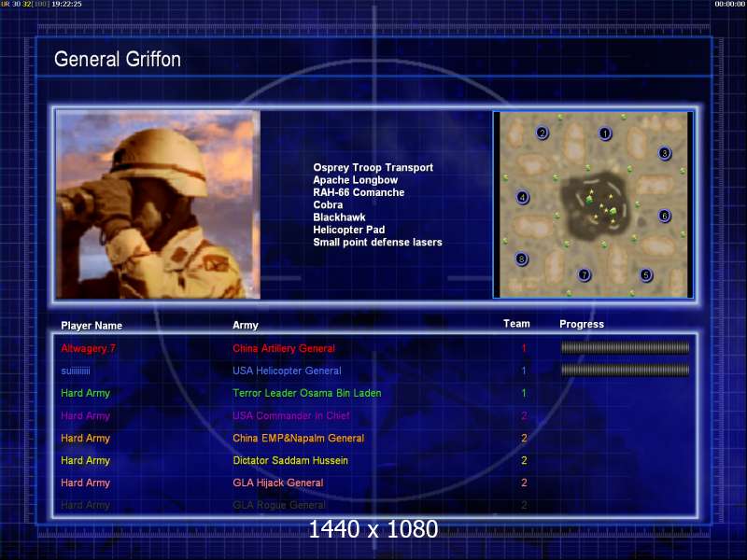Click Blackhawk unit text

339,217
